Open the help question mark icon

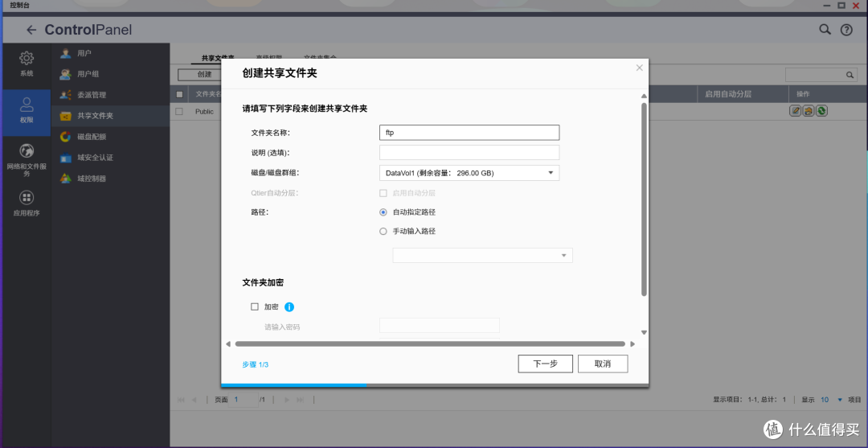[x=846, y=30]
